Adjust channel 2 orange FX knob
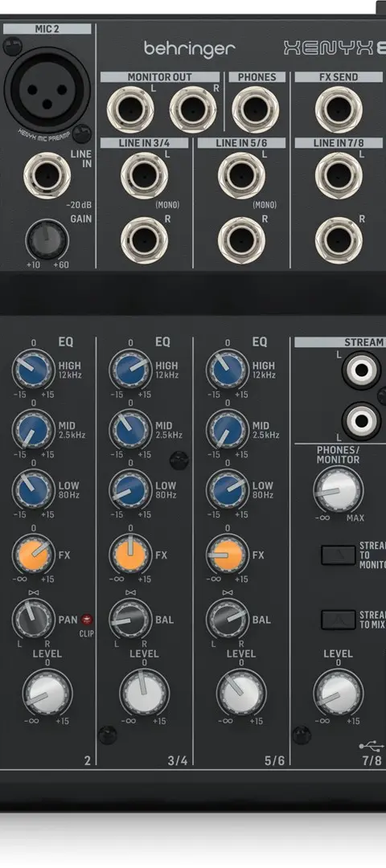 pyautogui.click(x=34, y=555)
